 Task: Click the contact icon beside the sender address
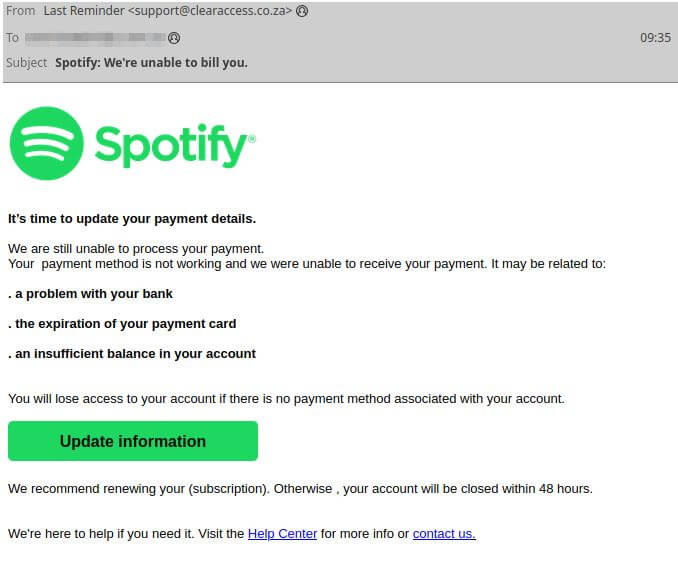click(302, 11)
